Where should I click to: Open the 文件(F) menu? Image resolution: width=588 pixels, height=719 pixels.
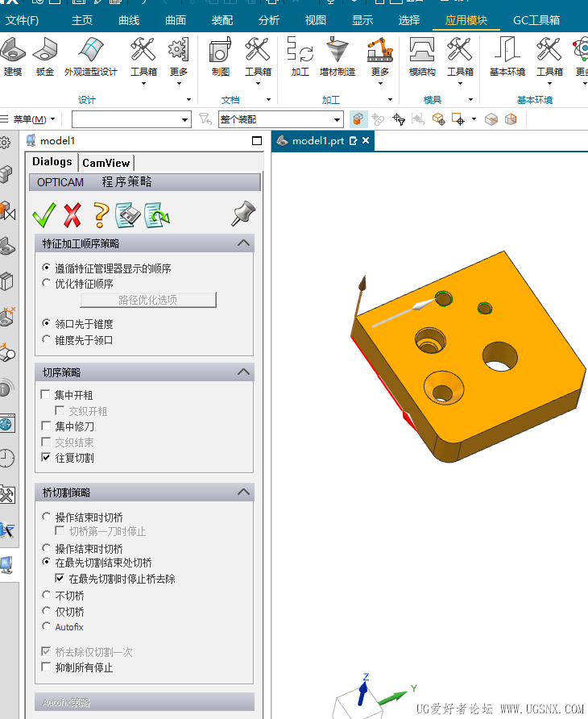coord(22,20)
